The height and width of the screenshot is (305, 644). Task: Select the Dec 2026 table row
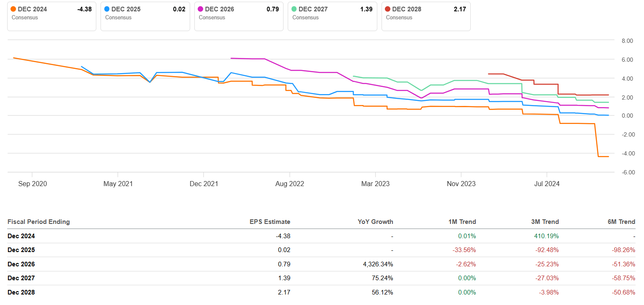294,264
